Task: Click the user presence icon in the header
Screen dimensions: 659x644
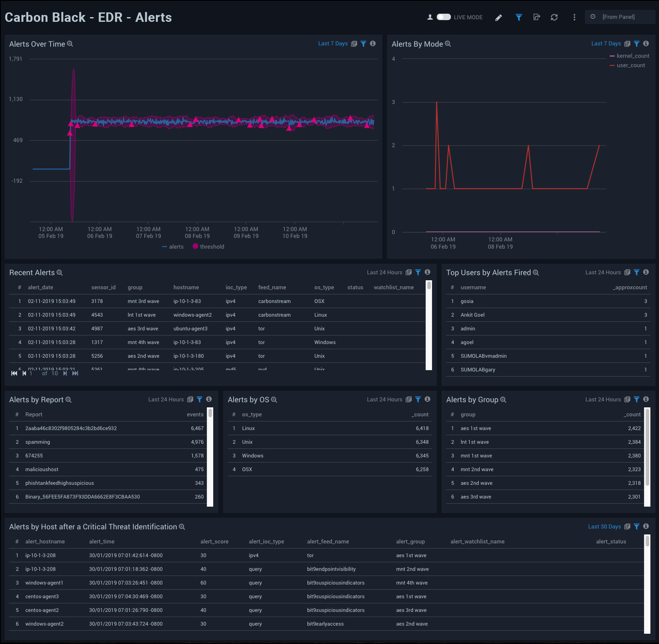Action: point(429,17)
